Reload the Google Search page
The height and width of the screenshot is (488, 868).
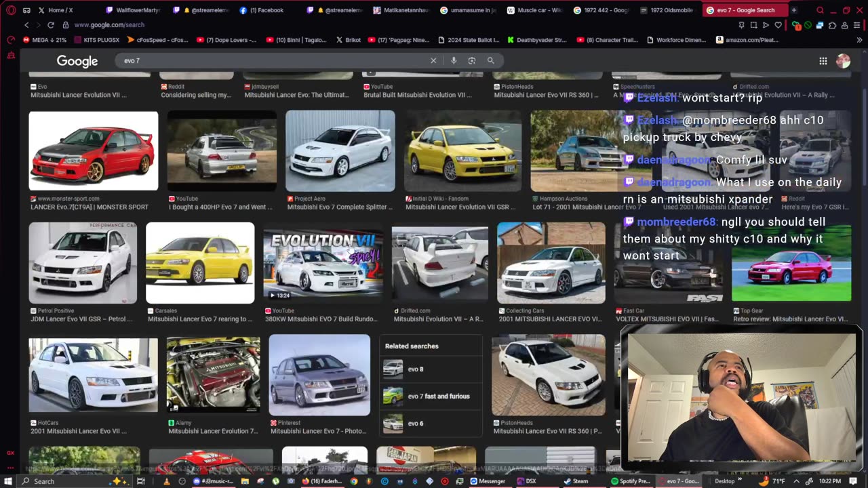[x=51, y=25]
